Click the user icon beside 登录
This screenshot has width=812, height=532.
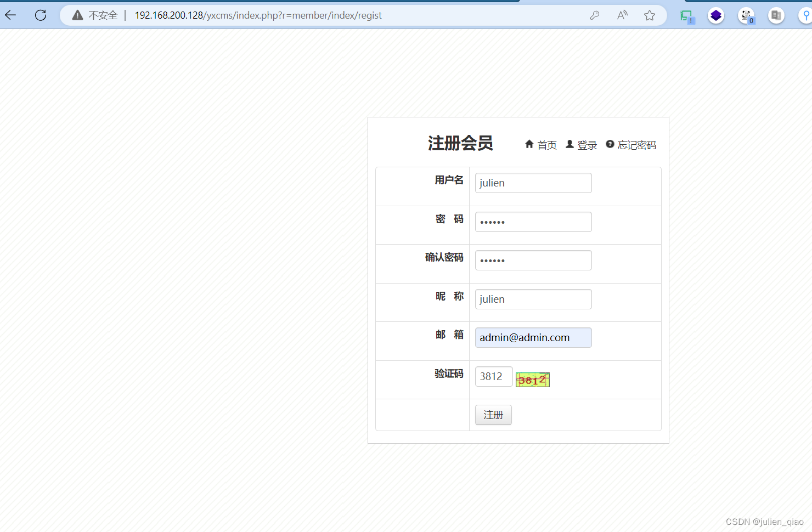(x=569, y=144)
